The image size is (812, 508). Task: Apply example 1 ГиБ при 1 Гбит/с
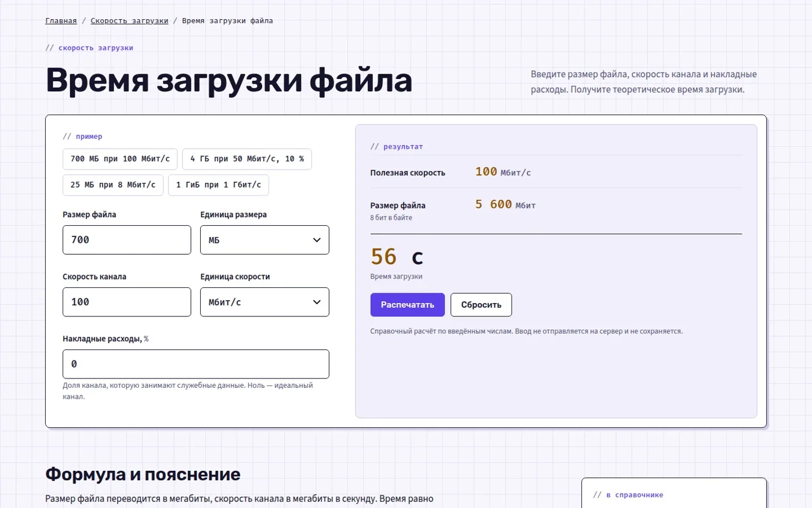pos(219,185)
